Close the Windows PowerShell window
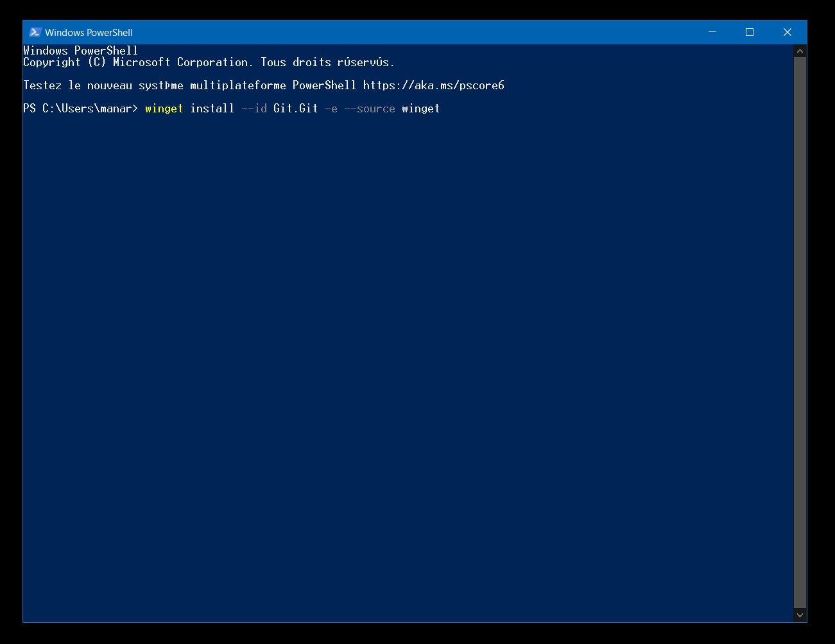 coord(788,32)
